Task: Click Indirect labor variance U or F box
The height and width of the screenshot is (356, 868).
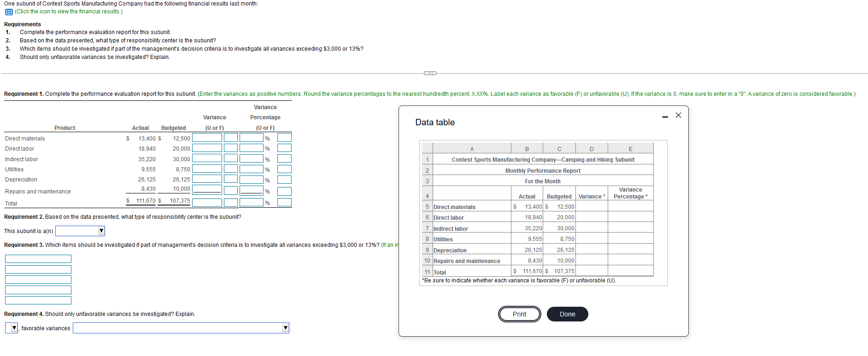Action: pyautogui.click(x=231, y=158)
